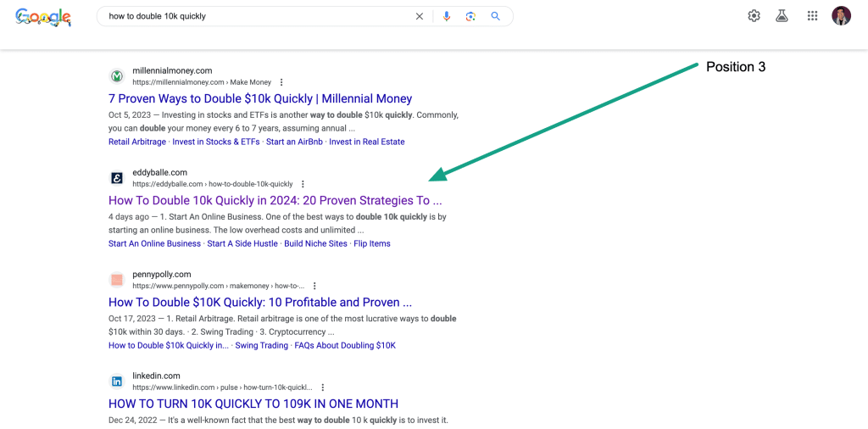Start voice search with microphone icon
This screenshot has width=868, height=429.
447,16
